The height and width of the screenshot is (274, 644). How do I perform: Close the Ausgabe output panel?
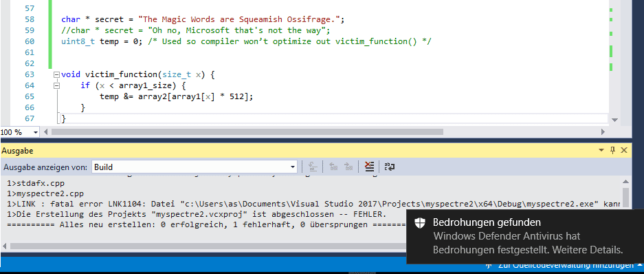[x=623, y=150]
